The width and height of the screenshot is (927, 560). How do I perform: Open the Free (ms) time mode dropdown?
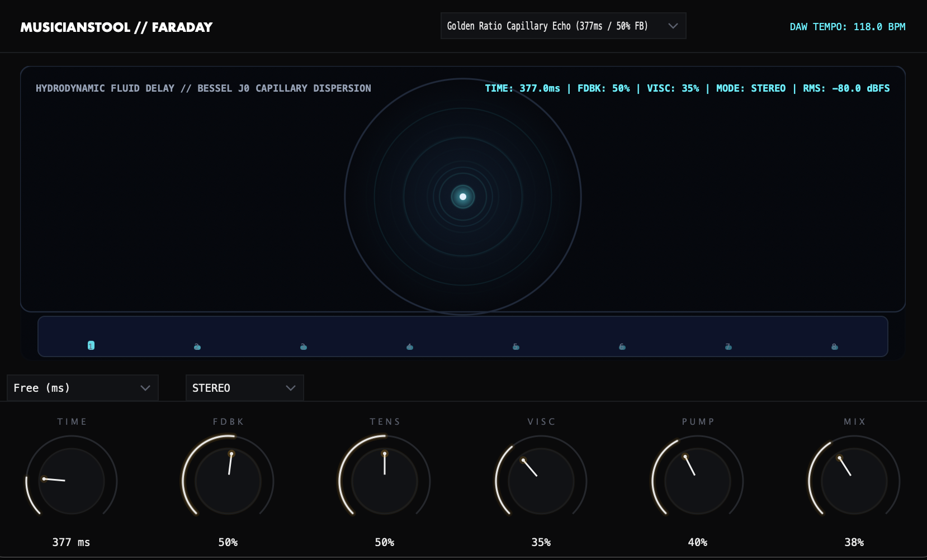(x=83, y=388)
